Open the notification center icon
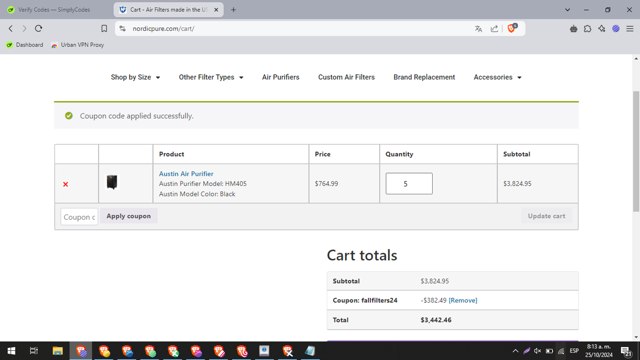Viewport: 640px width, 360px height. click(626, 351)
